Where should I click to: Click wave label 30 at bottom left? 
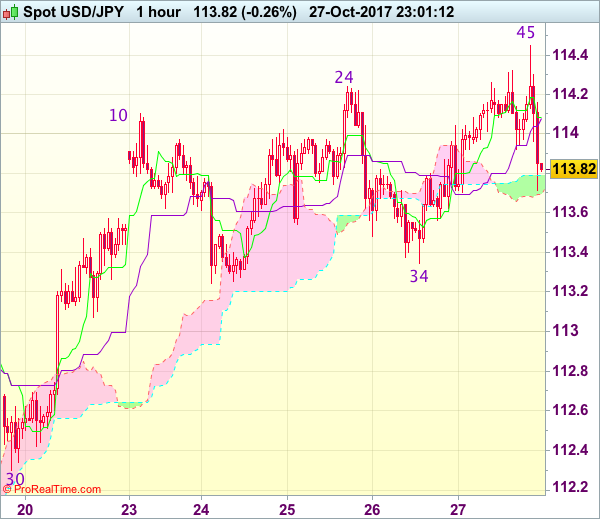tap(15, 479)
